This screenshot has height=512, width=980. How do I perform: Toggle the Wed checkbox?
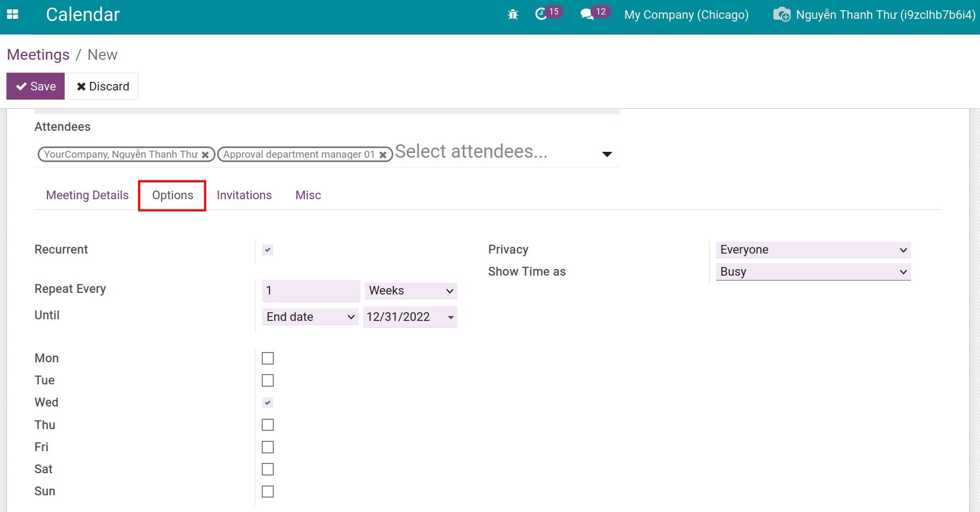coord(268,403)
